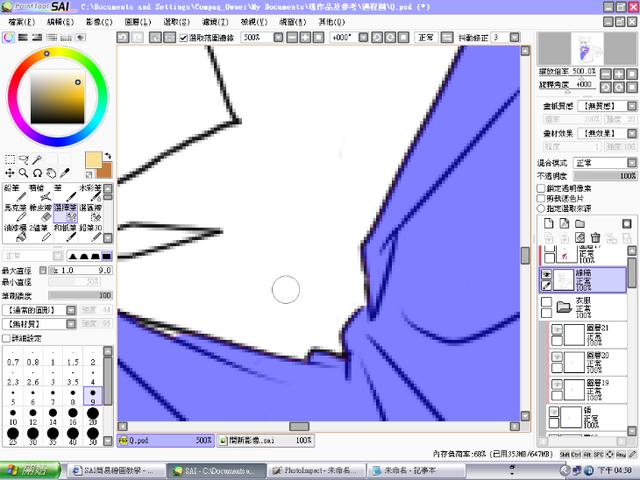This screenshot has height=480, width=640.
Task: Choose the 鉛筆 pencil brush
Action: [x=13, y=193]
